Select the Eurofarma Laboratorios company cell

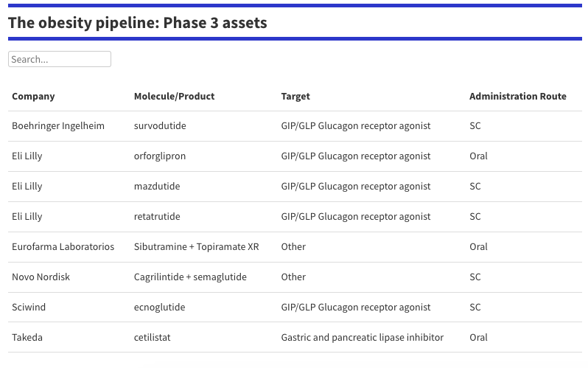(x=63, y=247)
